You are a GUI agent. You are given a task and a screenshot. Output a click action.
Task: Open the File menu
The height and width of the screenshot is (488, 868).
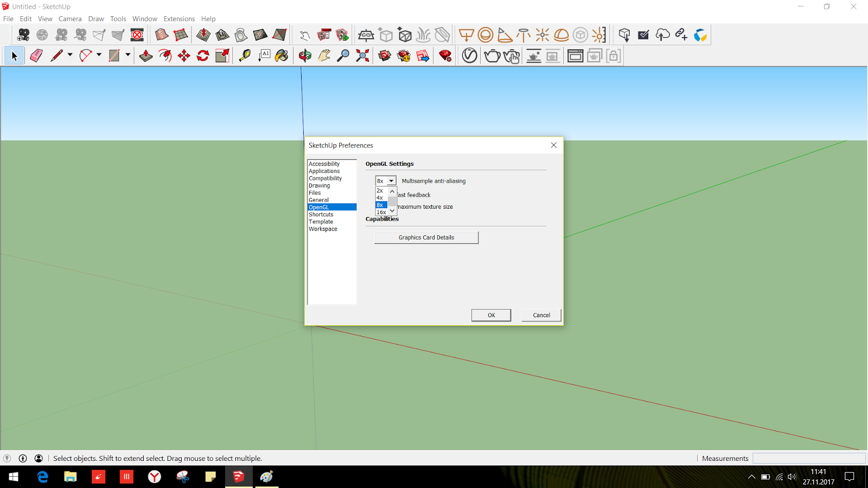coord(8,18)
